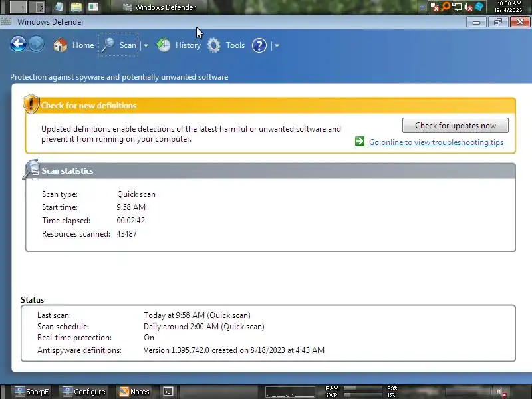Screen dimensions: 532x399
Task: Open Go online to view troubleshooting tips
Action: point(436,142)
